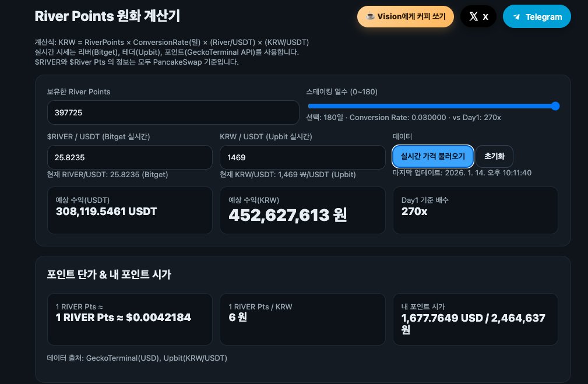This screenshot has width=588, height=384.
Task: Click the 데이터 출처 source line
Action: 137,358
